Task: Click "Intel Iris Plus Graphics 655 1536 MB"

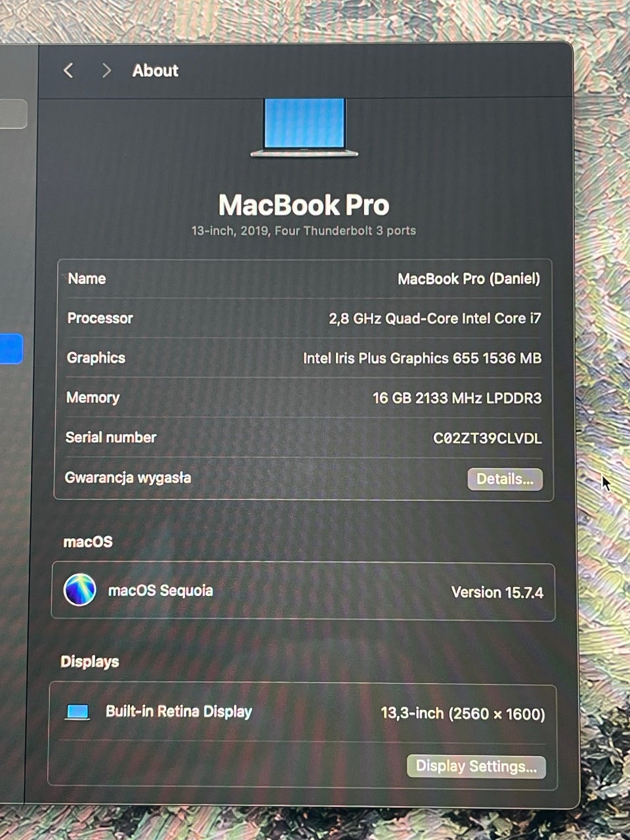Action: point(422,358)
